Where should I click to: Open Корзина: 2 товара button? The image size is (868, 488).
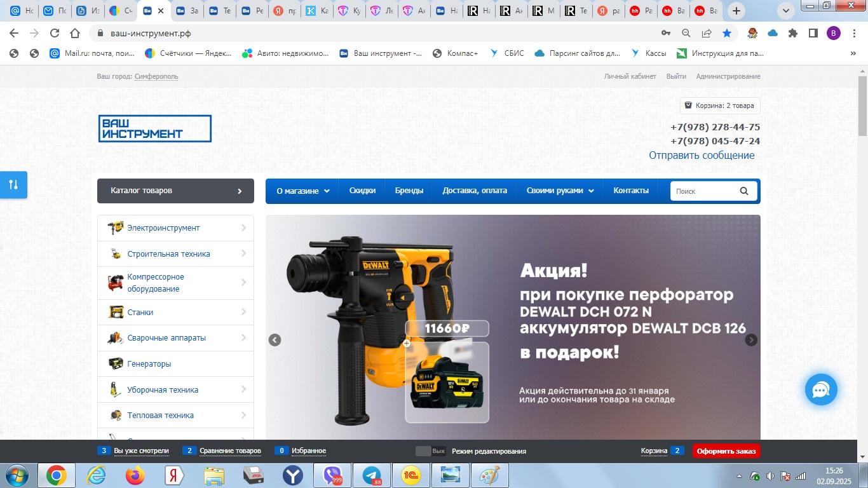(720, 105)
